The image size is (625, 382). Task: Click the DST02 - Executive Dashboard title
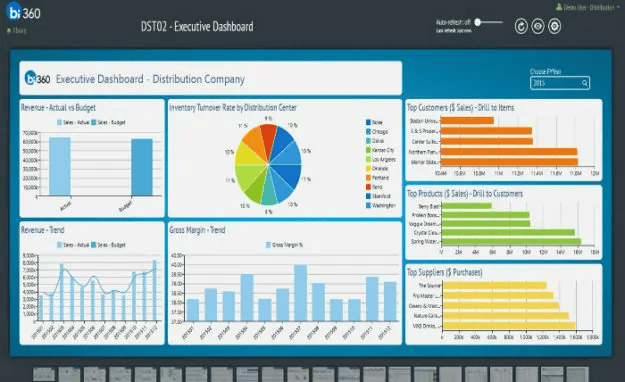pos(197,27)
